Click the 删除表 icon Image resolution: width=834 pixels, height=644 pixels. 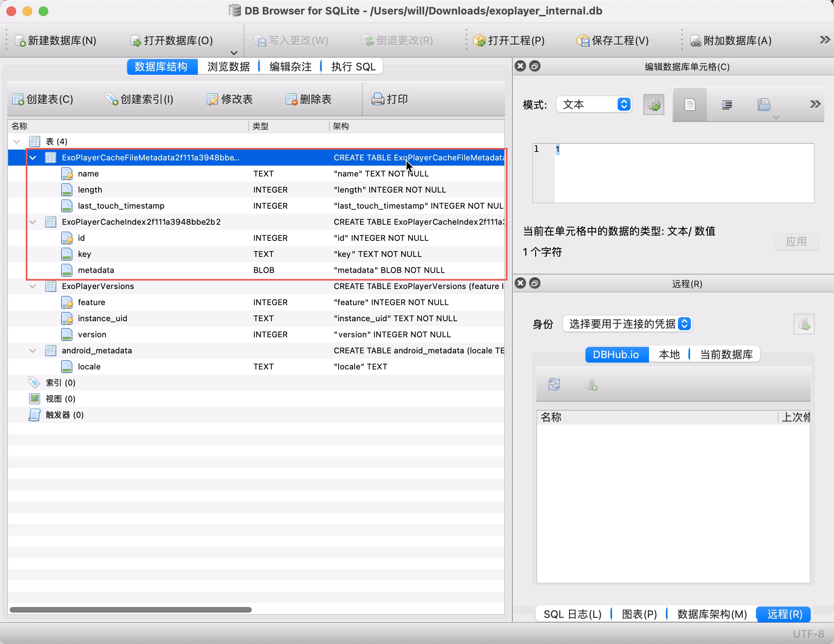pos(308,99)
